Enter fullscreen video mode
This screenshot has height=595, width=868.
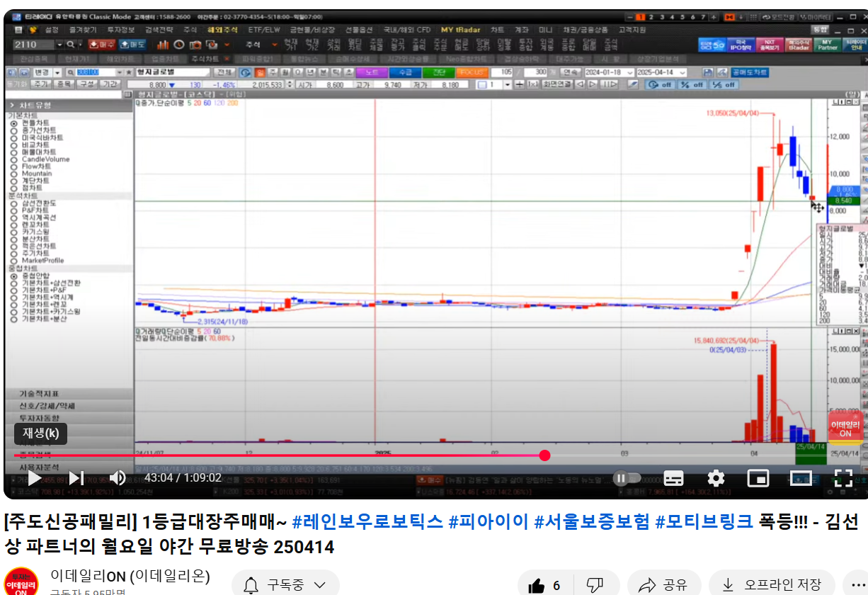click(843, 478)
